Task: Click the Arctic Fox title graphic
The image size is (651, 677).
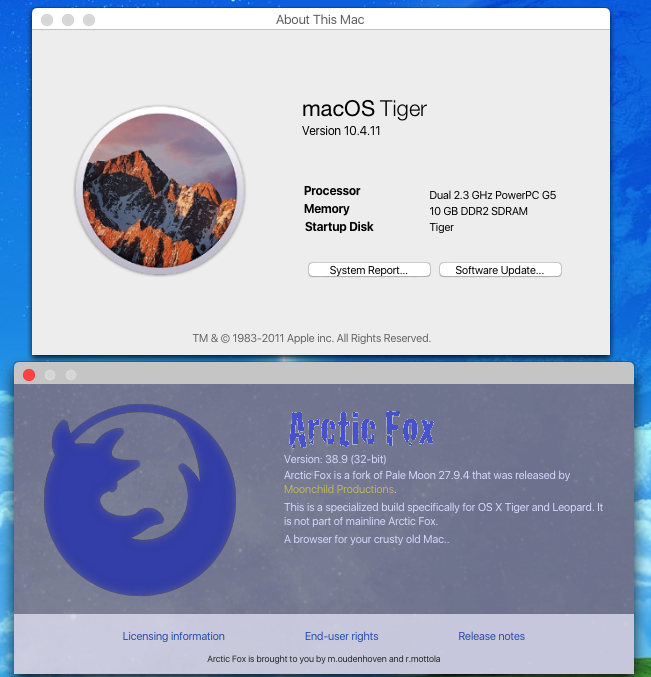Action: [361, 429]
